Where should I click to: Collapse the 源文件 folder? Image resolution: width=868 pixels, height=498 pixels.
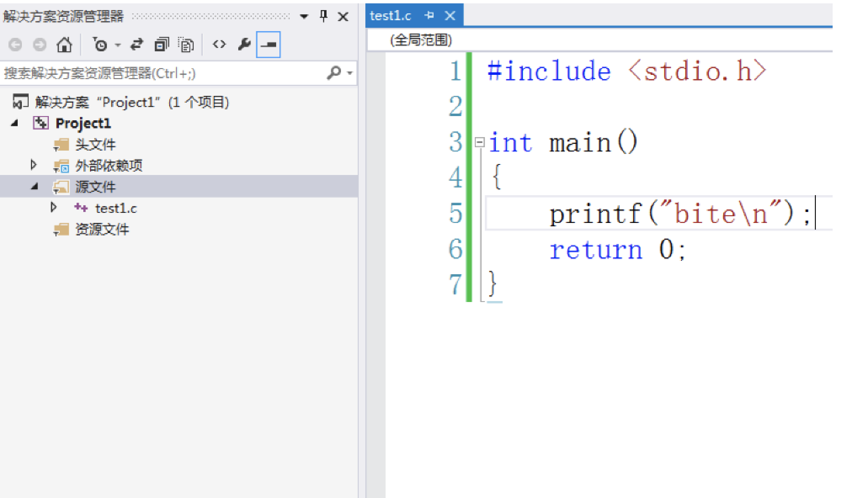pos(35,186)
